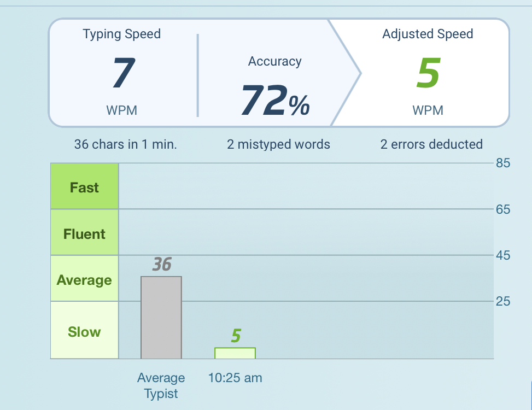Click the green 10:25 am result bar
The width and height of the screenshot is (532, 410).
click(235, 353)
